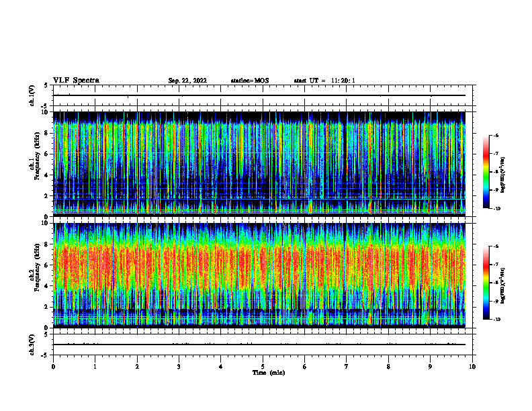Select the "start UT = 11:20: 1" text

[324, 81]
